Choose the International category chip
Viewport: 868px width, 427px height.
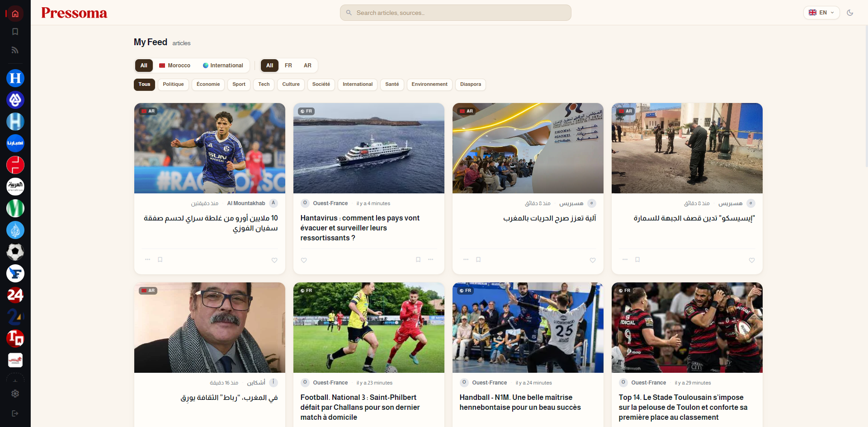[x=358, y=84]
